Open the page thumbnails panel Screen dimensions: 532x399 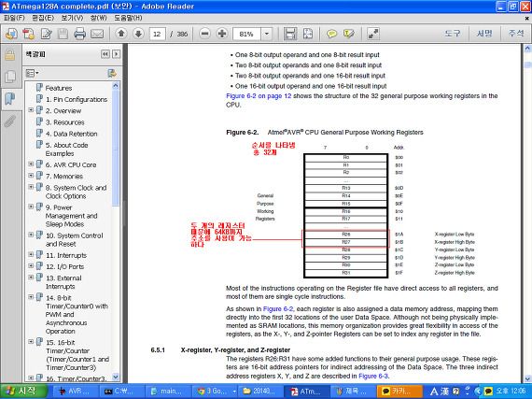pos(10,77)
